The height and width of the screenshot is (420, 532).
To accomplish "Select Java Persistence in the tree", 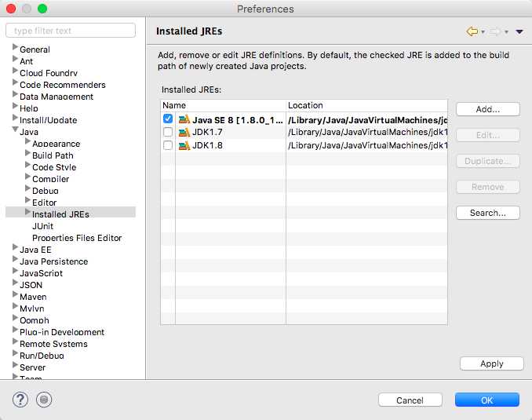I will pos(54,261).
